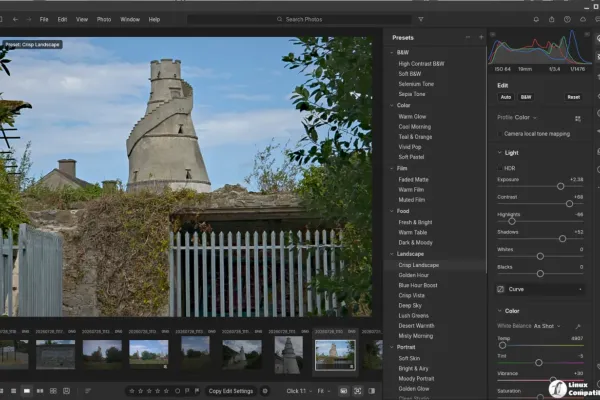Open the help question-mark icon
Screen dimensions: 600x400
point(567,19)
